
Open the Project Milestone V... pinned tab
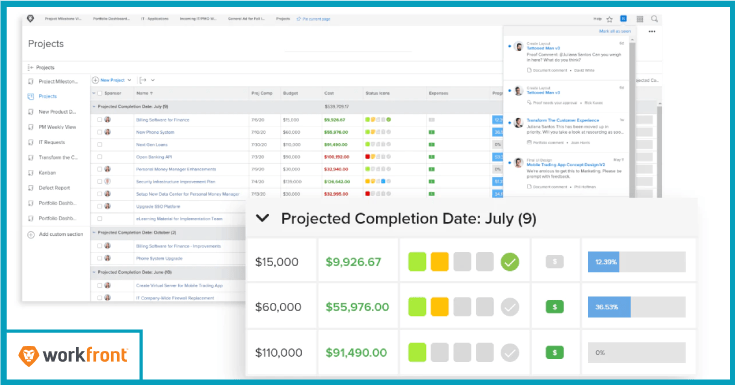[x=63, y=19]
